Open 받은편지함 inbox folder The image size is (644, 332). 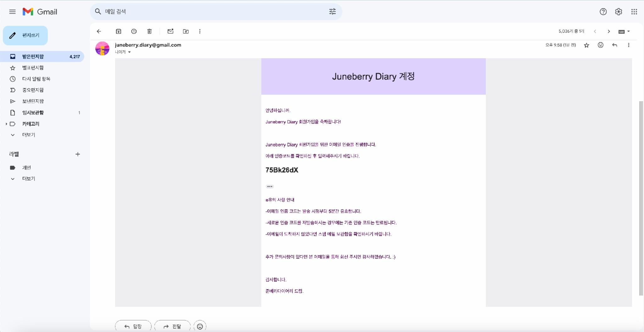pos(42,57)
